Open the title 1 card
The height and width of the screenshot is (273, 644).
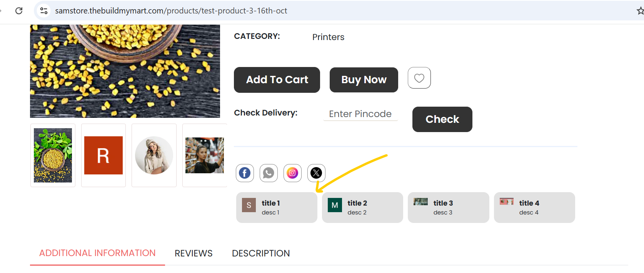click(x=277, y=208)
